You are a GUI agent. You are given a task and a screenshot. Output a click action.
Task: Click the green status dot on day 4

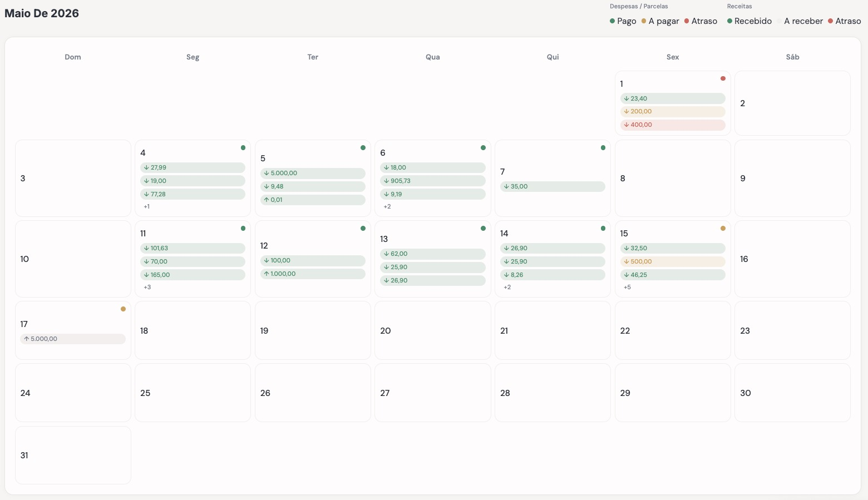[x=243, y=147]
